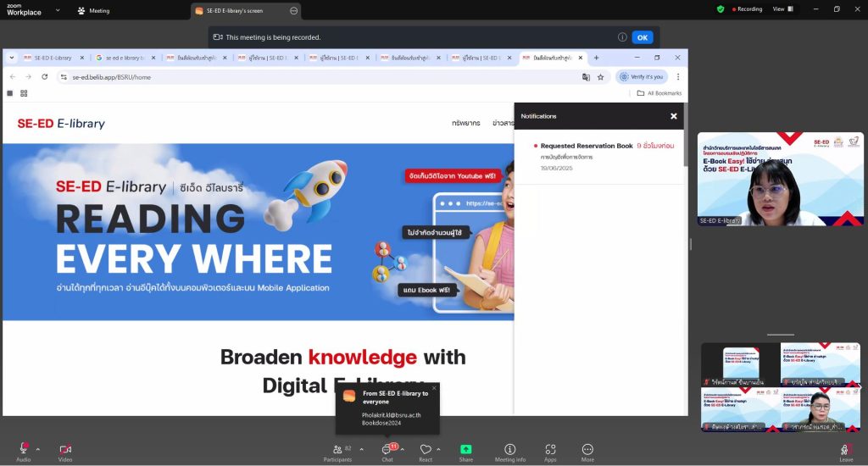The height and width of the screenshot is (466, 868).
Task: Open the All Bookmarks folder
Action: (x=659, y=93)
